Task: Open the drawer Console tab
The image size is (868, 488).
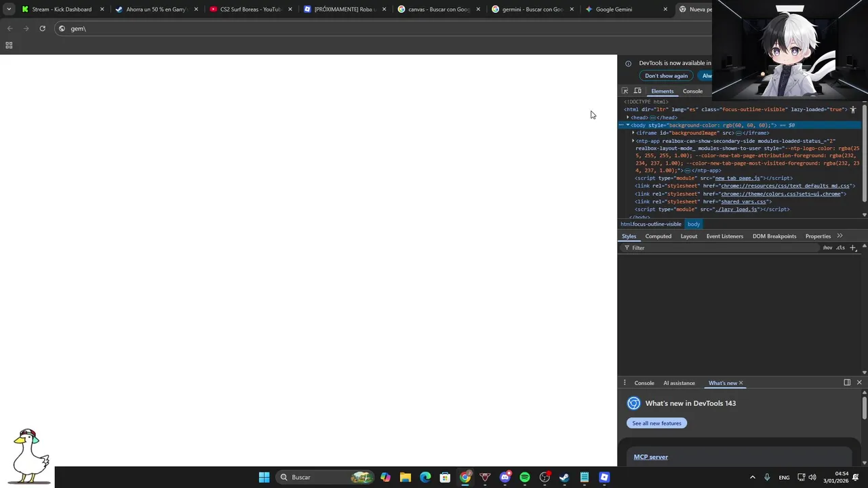Action: (644, 383)
